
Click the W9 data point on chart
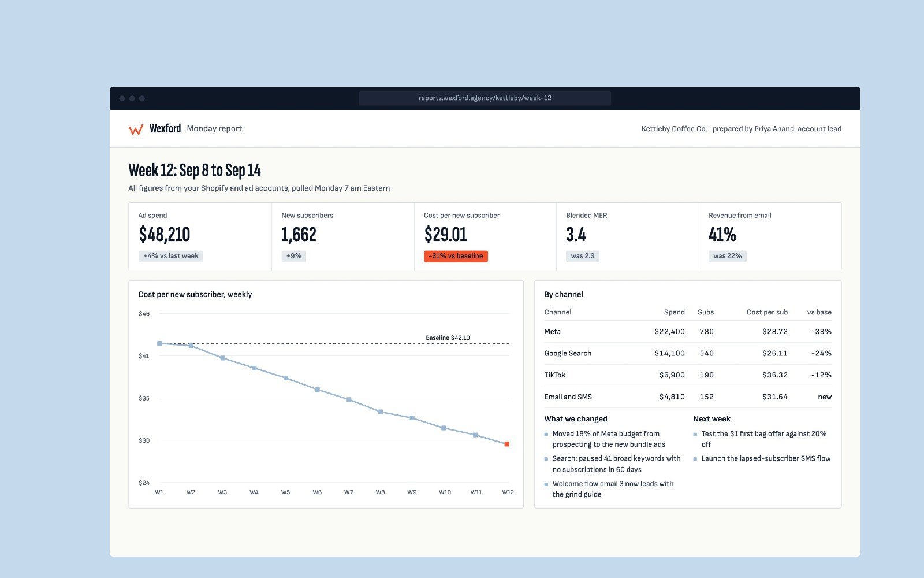pyautogui.click(x=412, y=418)
